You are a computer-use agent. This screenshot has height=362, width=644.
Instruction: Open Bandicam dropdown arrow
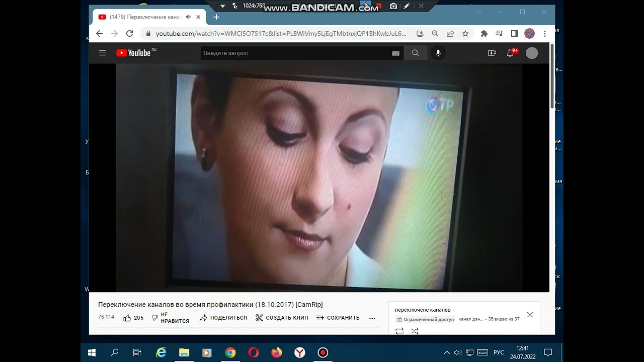point(222,6)
